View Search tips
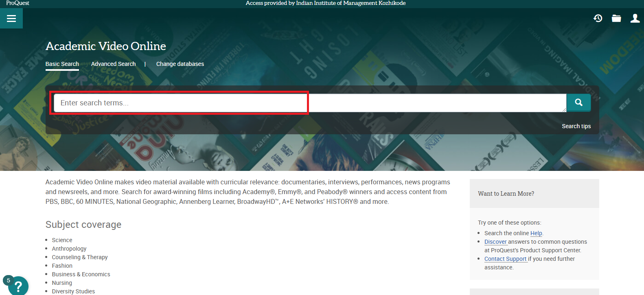 pos(576,126)
